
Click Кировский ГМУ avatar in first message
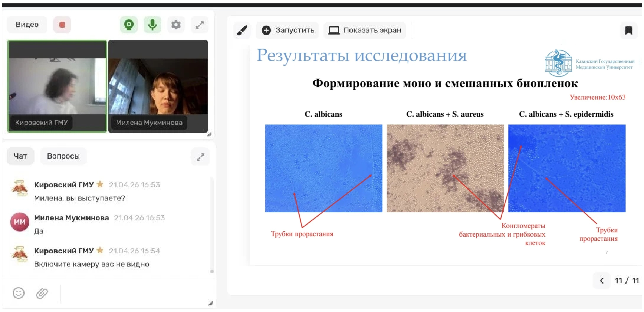pos(19,188)
